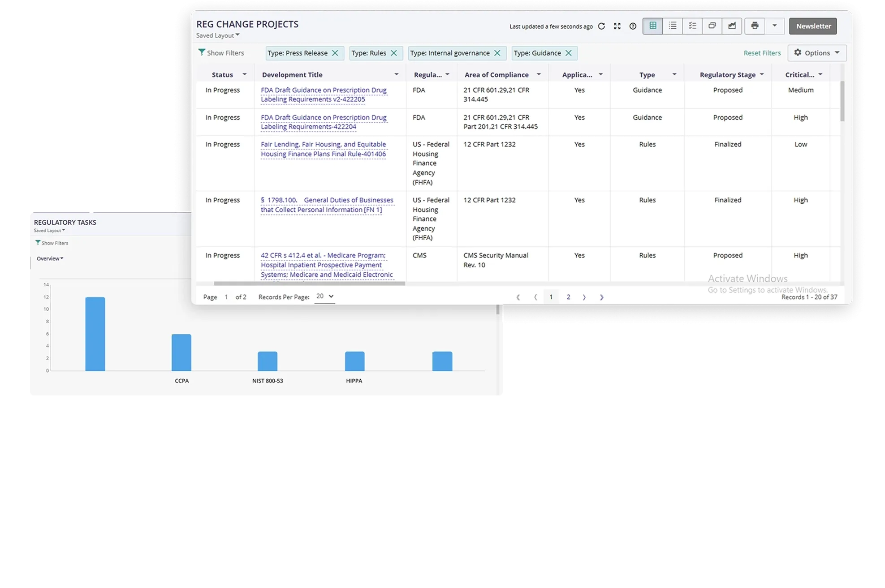This screenshot has height=588, width=885.
Task: Expand the Status column filter arrow
Action: coord(244,74)
